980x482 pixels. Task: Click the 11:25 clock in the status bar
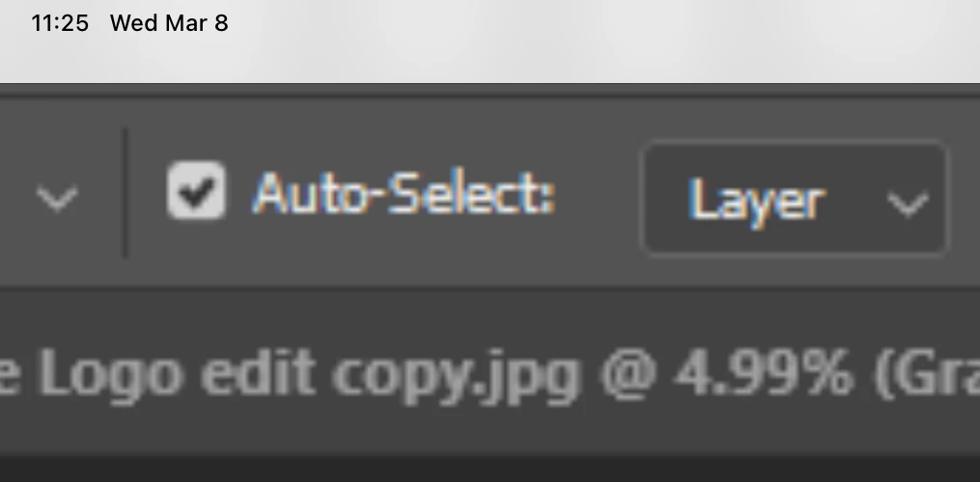[59, 24]
